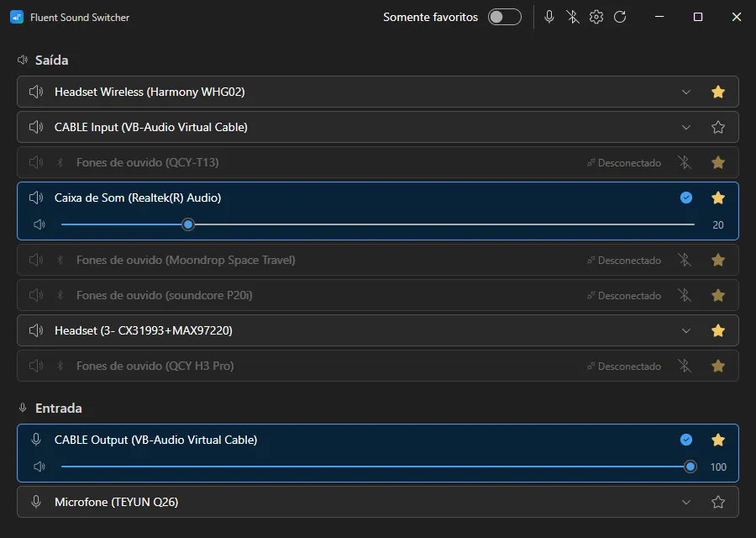The image size is (756, 538).
Task: Toggle favorite star for Moondrop Space Travel
Action: click(x=718, y=260)
